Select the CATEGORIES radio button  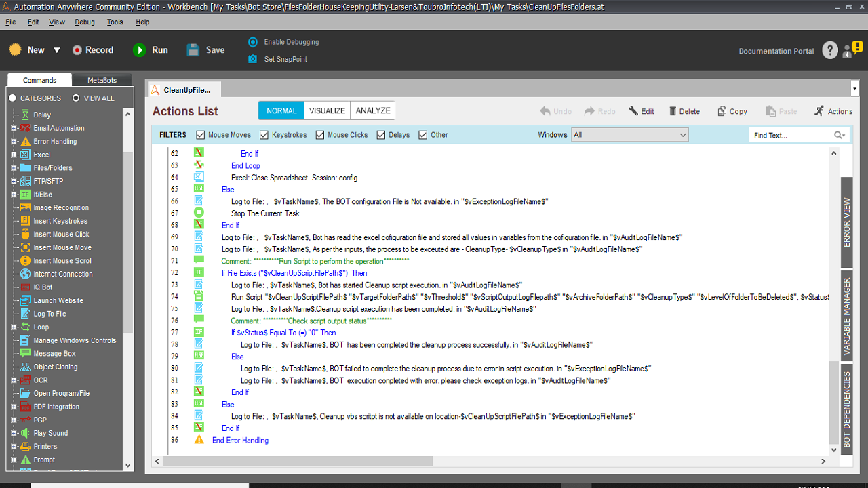(12, 98)
